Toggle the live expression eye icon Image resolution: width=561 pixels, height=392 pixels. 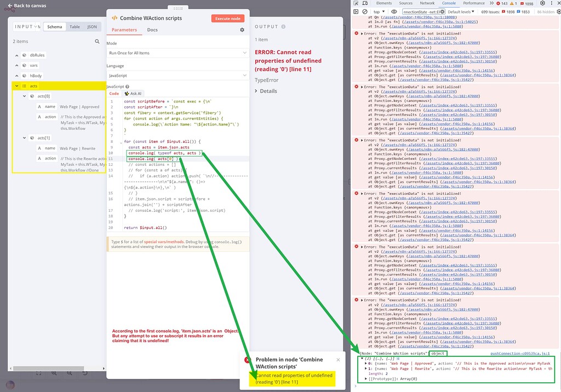tap(394, 12)
